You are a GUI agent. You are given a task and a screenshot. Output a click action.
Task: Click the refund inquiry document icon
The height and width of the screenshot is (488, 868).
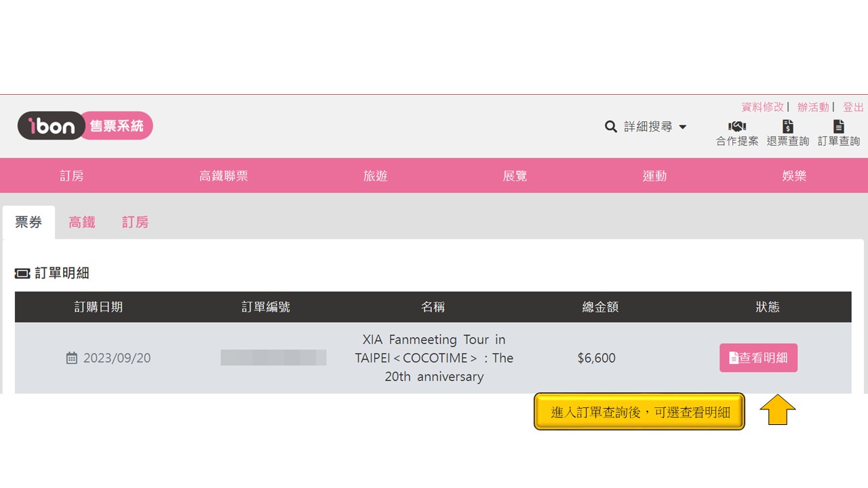click(787, 126)
